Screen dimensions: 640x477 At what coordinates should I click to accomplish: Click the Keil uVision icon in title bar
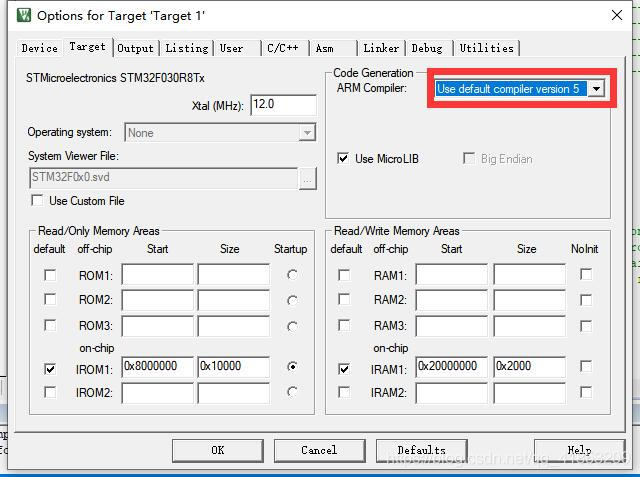[x=24, y=16]
